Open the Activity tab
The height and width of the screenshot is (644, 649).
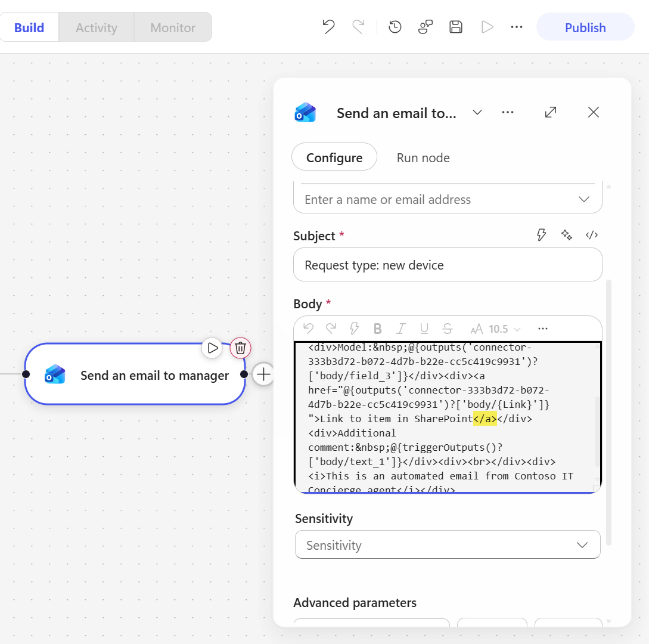97,27
